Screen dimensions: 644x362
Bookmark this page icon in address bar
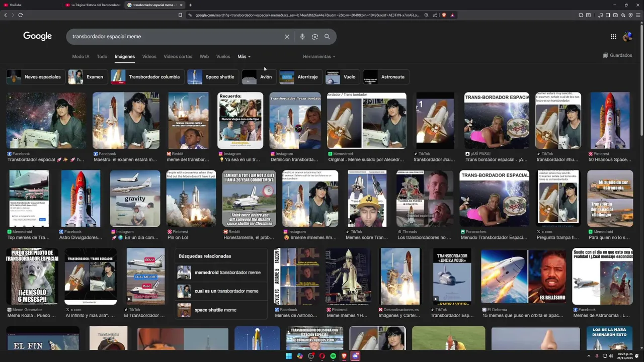click(180, 15)
